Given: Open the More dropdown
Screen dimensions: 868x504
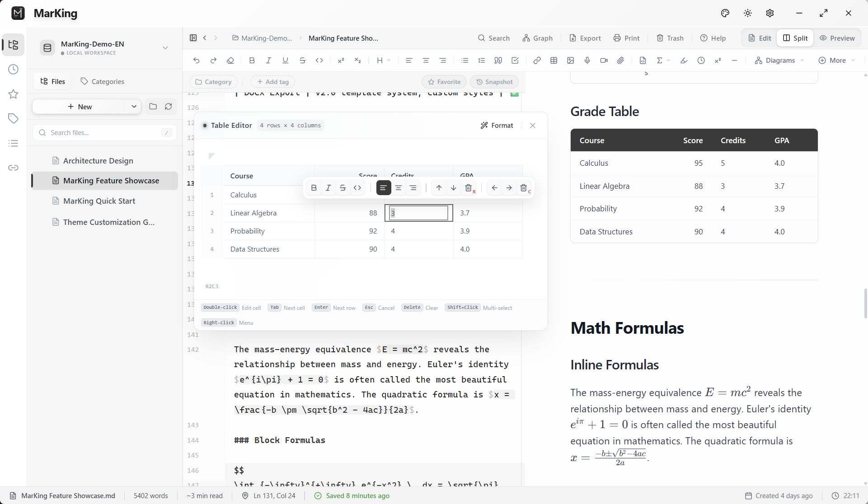Looking at the screenshot, I should pyautogui.click(x=837, y=61).
